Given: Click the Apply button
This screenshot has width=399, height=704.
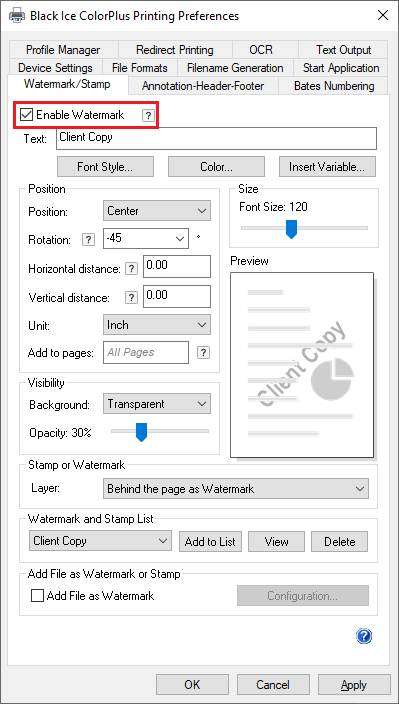Looking at the screenshot, I should click(x=354, y=685).
